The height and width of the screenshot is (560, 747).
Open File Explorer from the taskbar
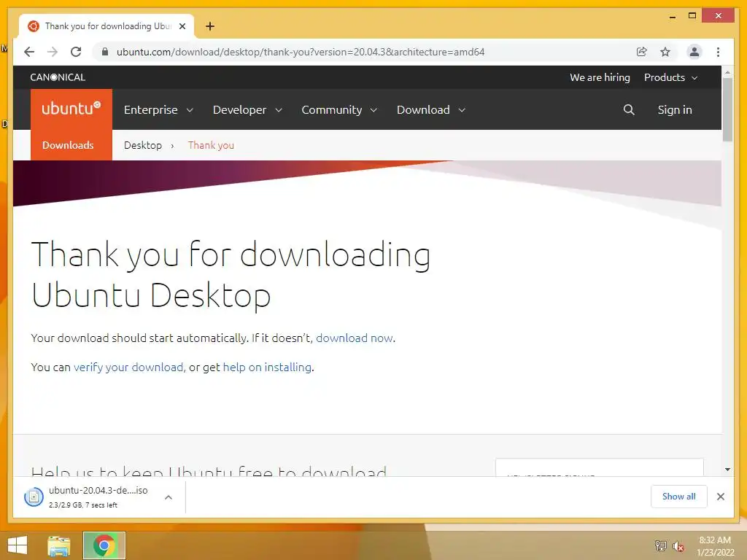coord(59,545)
